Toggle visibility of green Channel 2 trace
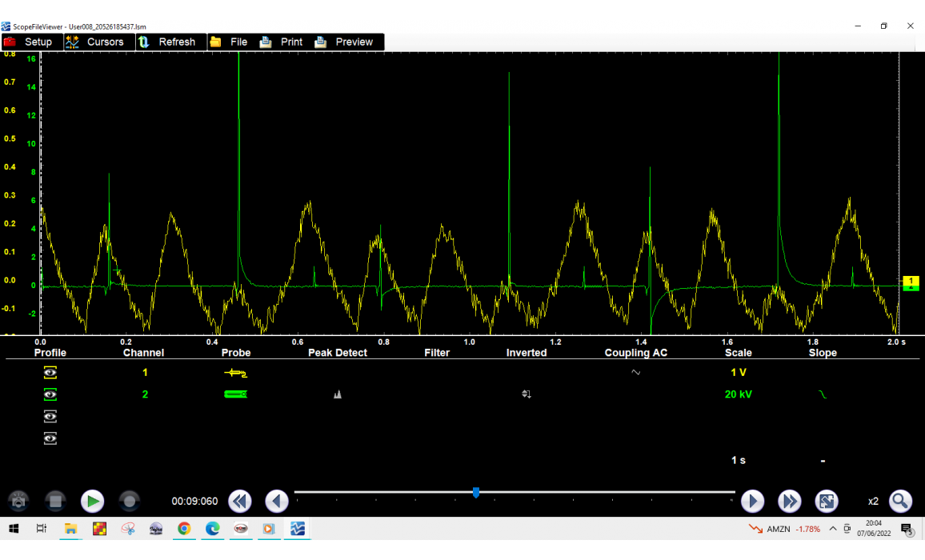Screen dimensions: 925x560 click(50, 394)
